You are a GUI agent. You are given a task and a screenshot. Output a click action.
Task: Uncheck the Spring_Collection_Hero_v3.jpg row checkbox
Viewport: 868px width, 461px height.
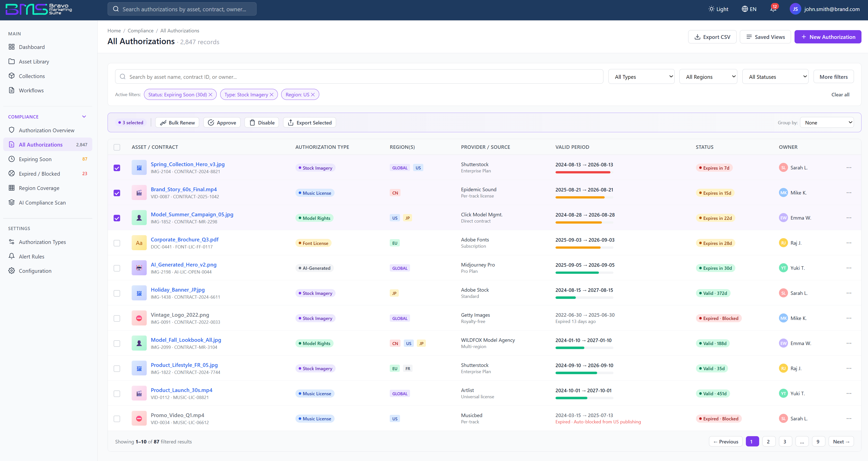(117, 168)
